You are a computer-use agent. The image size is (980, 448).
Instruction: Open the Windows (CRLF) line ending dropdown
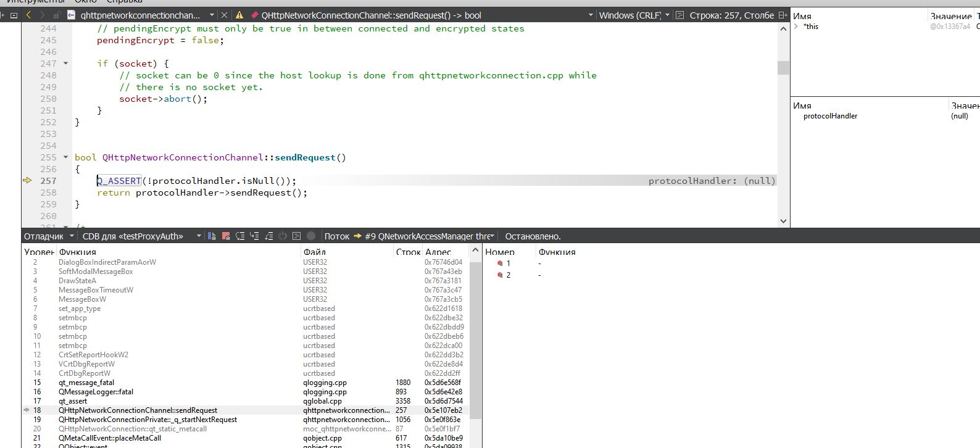click(x=634, y=15)
